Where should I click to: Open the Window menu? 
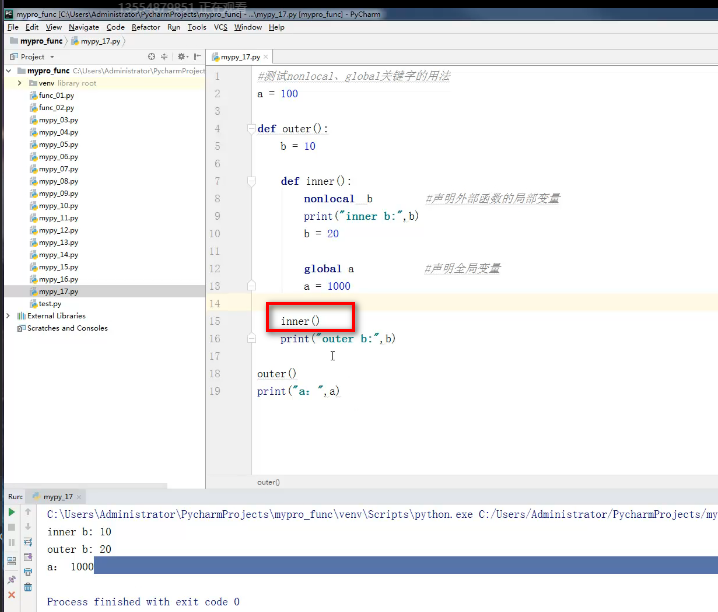[x=248, y=27]
